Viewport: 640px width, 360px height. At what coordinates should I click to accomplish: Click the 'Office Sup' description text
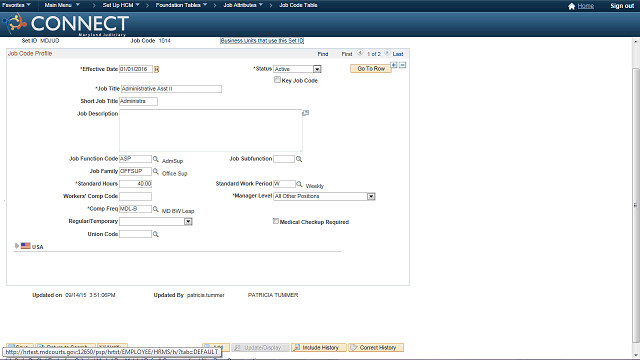(175, 173)
